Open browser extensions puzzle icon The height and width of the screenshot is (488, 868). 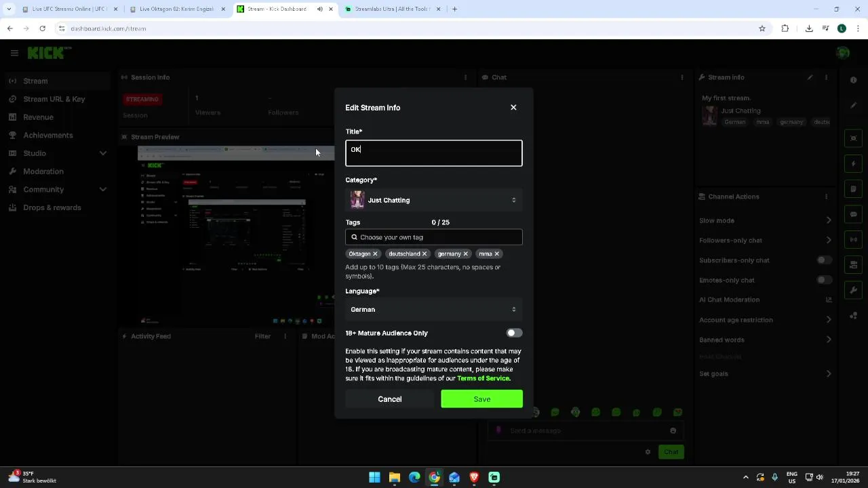click(785, 28)
